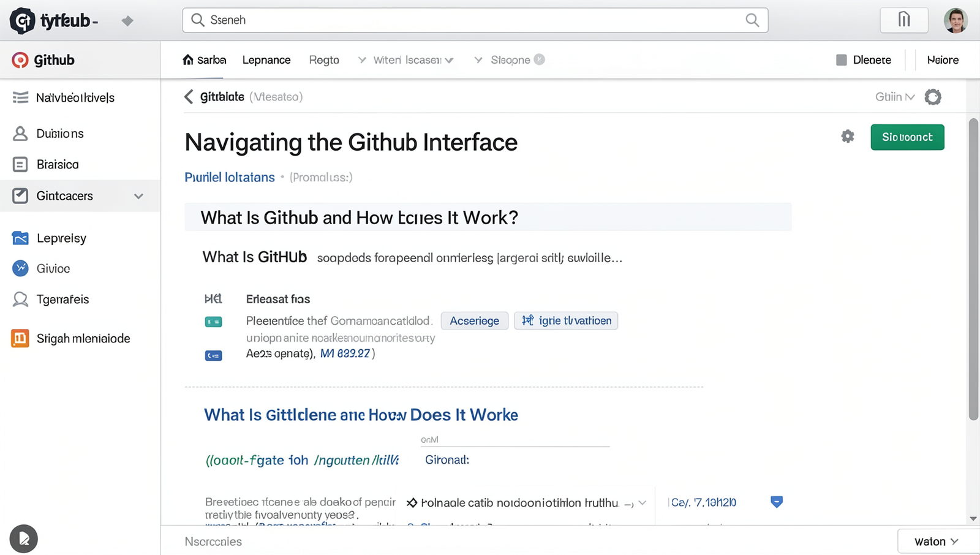Screen dimensions: 980x555
Task: Click the (Promaluss:) label
Action: click(321, 177)
